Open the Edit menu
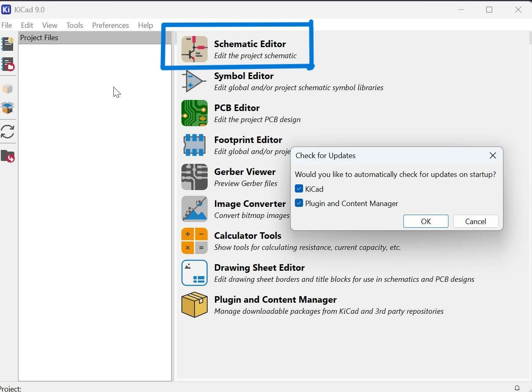Viewport: 532px width, 392px height. coord(27,25)
